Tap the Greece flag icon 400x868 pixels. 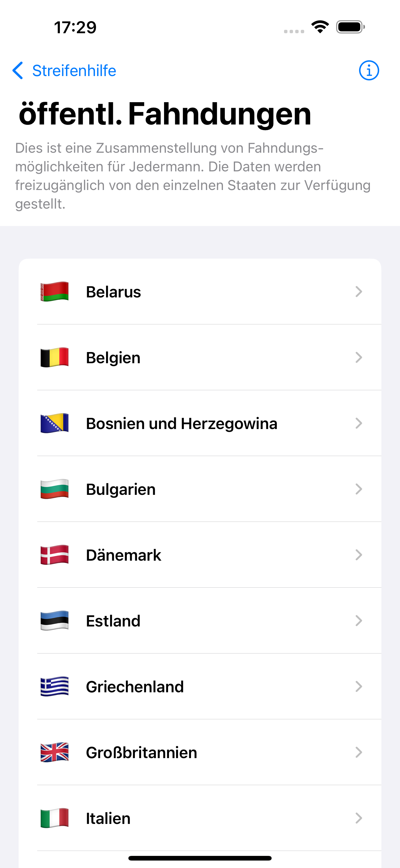[x=55, y=686]
